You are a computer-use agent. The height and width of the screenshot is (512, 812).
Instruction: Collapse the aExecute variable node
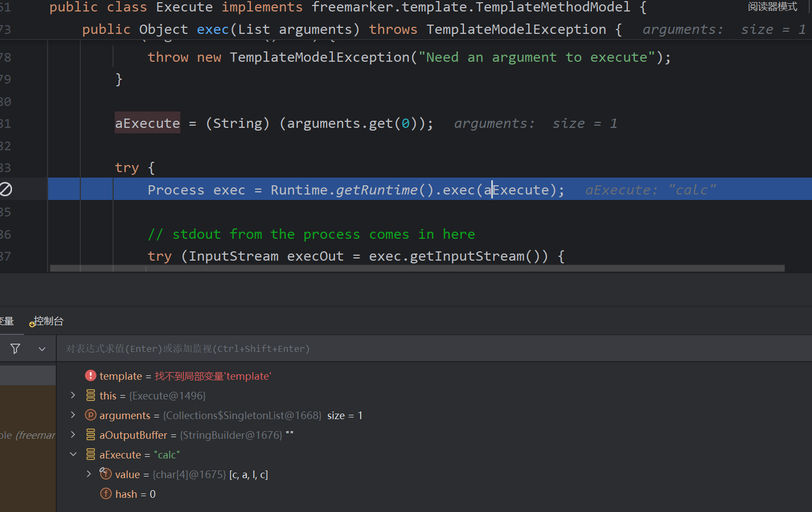coord(73,454)
